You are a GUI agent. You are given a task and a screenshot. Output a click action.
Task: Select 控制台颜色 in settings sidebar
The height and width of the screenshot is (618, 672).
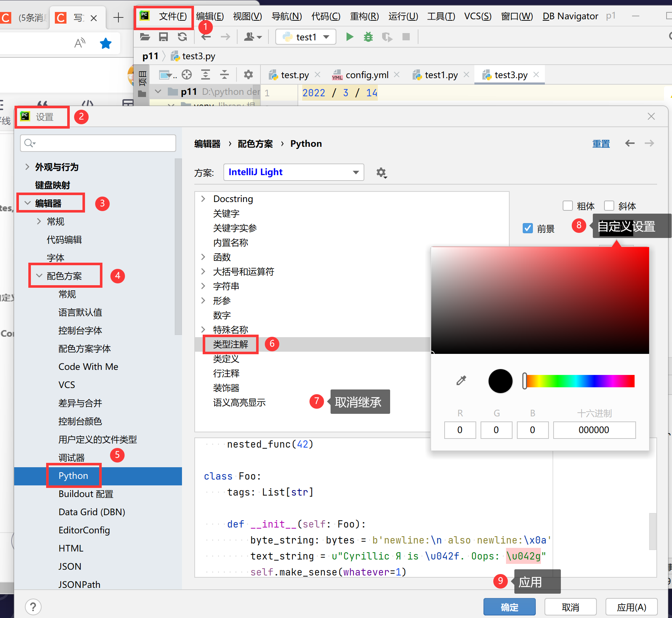click(x=80, y=421)
